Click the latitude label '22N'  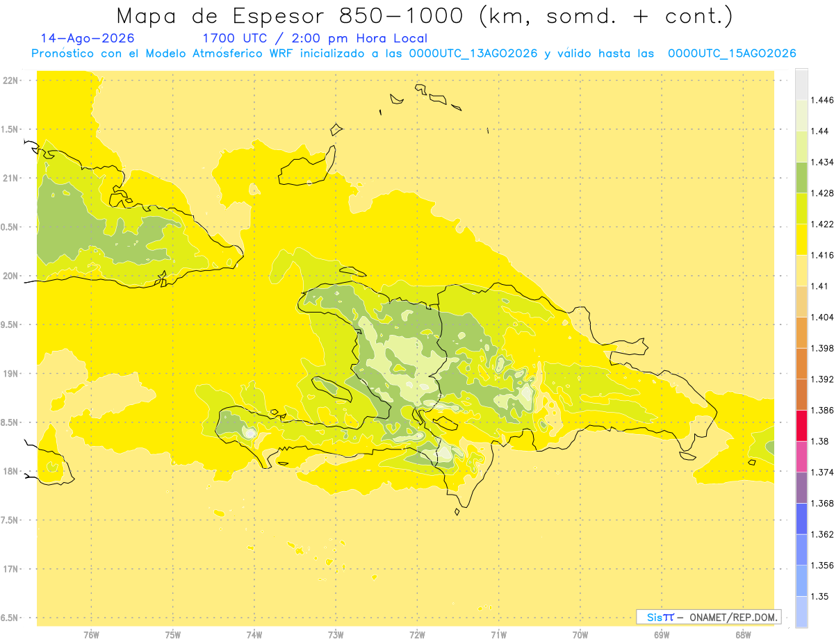click(x=10, y=81)
